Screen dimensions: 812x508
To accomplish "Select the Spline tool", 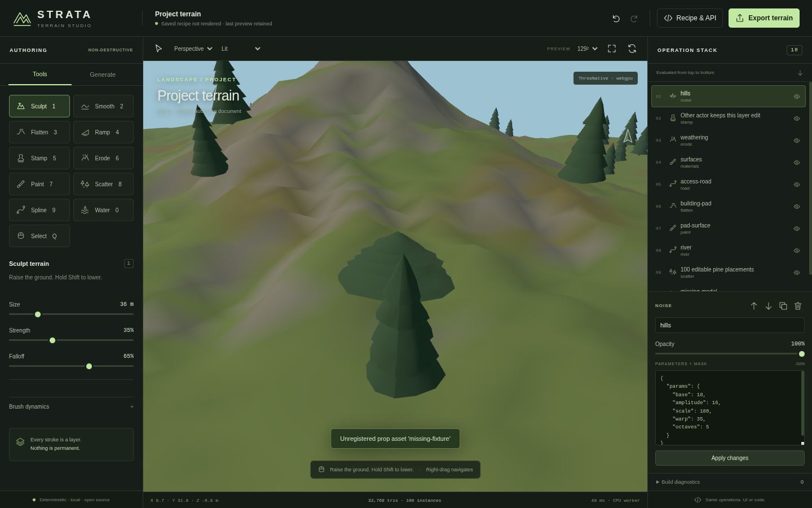I will pos(39,210).
